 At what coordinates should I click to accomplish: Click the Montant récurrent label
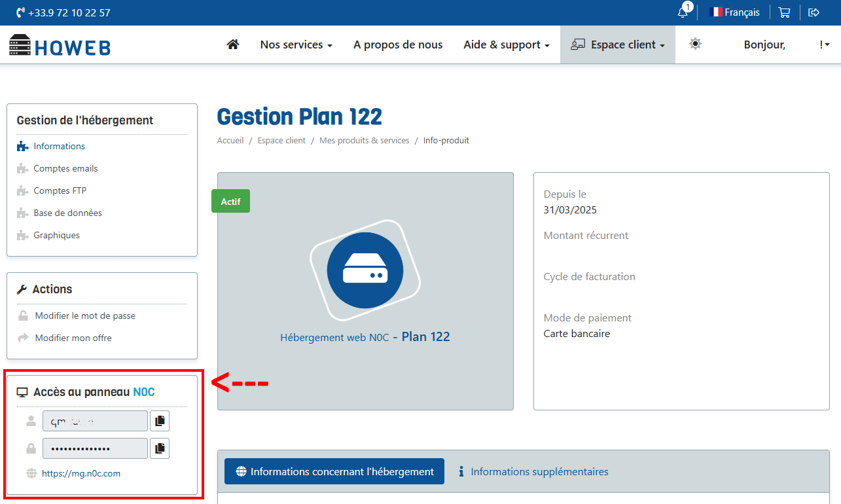[586, 236]
